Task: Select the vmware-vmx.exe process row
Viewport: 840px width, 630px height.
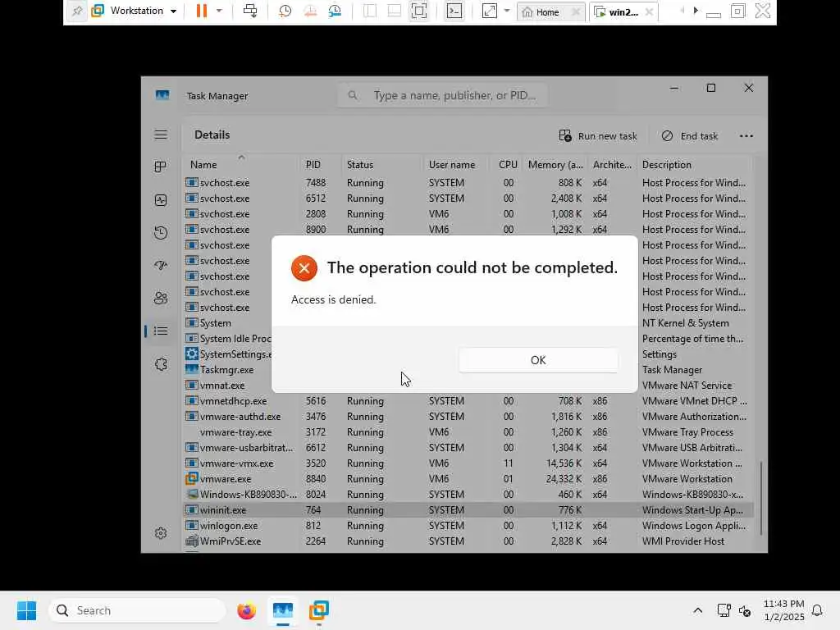Action: tap(468, 463)
